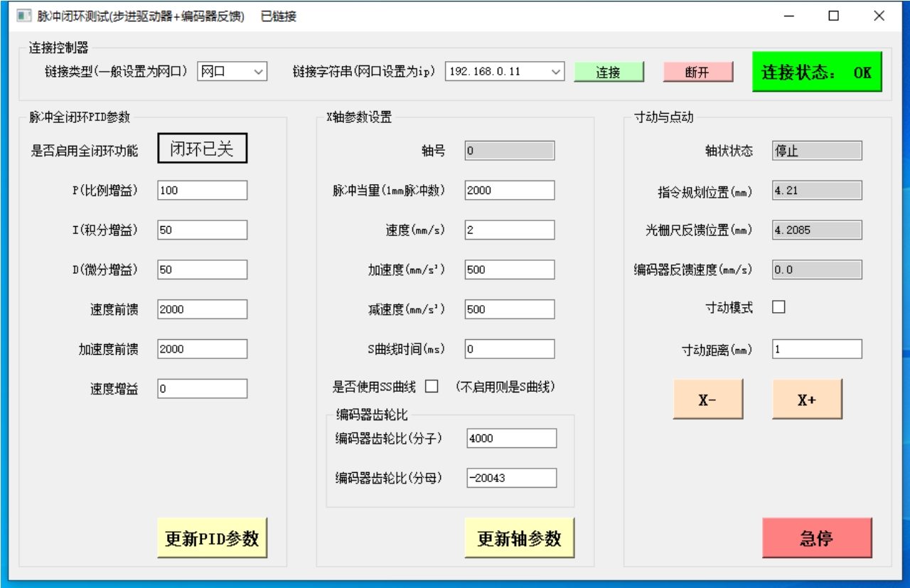Click the 轴状状态 field showing 停止

tap(818, 151)
